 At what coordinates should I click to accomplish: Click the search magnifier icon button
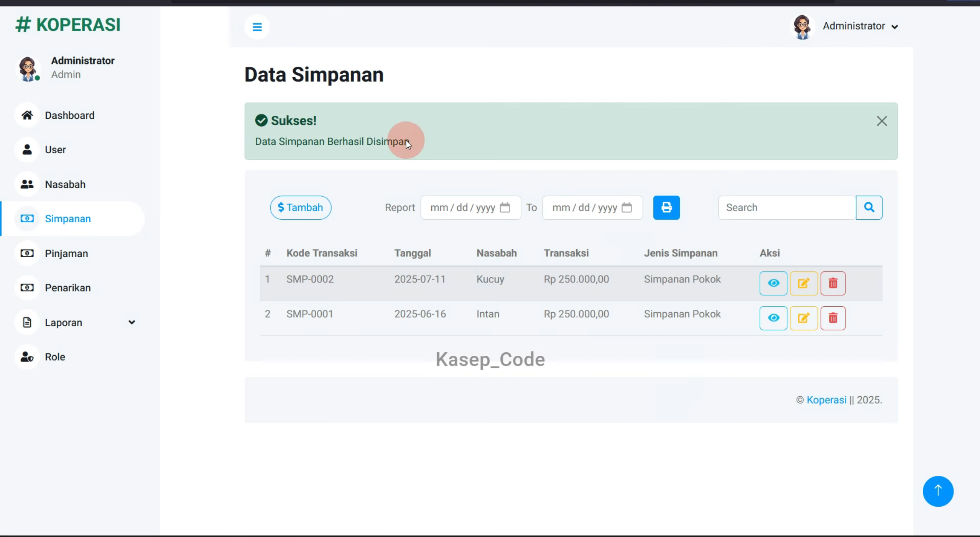tap(869, 208)
